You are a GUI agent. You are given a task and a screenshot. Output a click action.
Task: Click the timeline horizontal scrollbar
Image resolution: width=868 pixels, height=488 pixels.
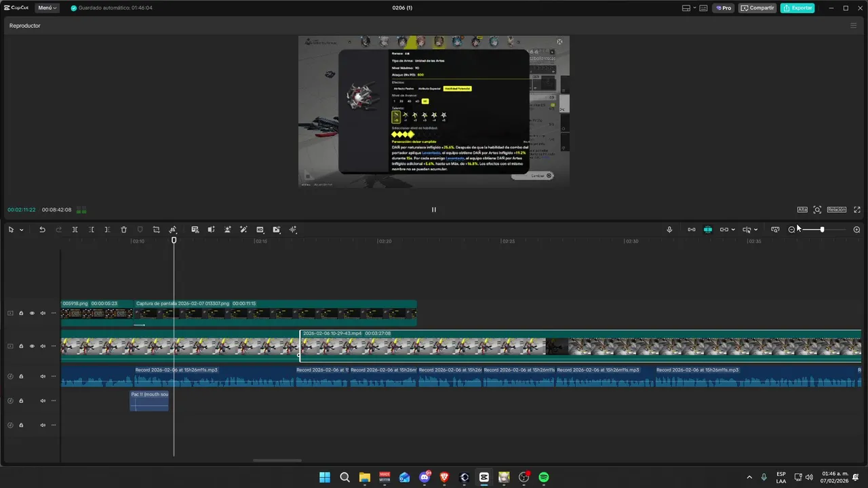pyautogui.click(x=277, y=460)
